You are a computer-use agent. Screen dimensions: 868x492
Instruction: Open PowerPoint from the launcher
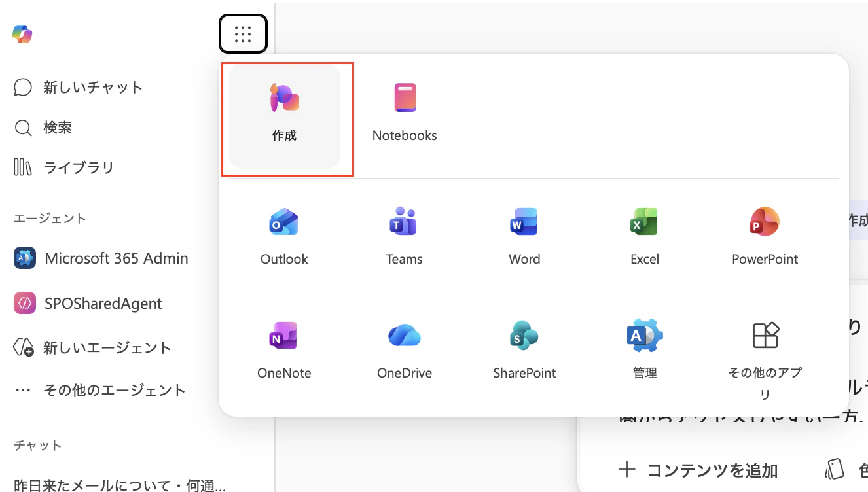point(765,236)
